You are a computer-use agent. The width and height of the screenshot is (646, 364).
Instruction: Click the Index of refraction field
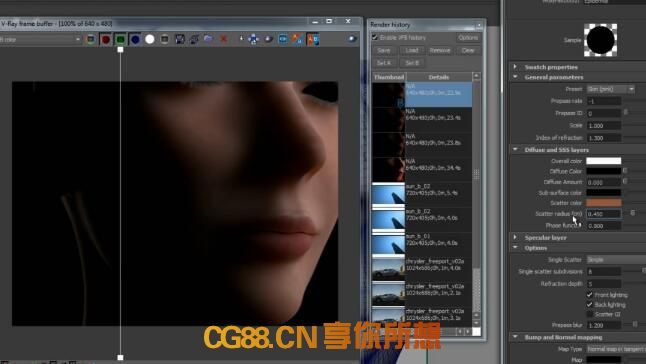click(604, 138)
